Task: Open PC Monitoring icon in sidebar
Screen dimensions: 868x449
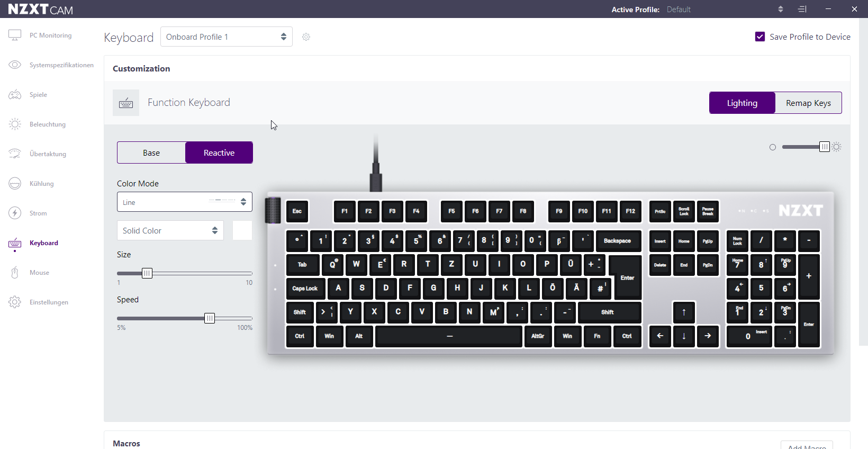Action: click(x=15, y=35)
